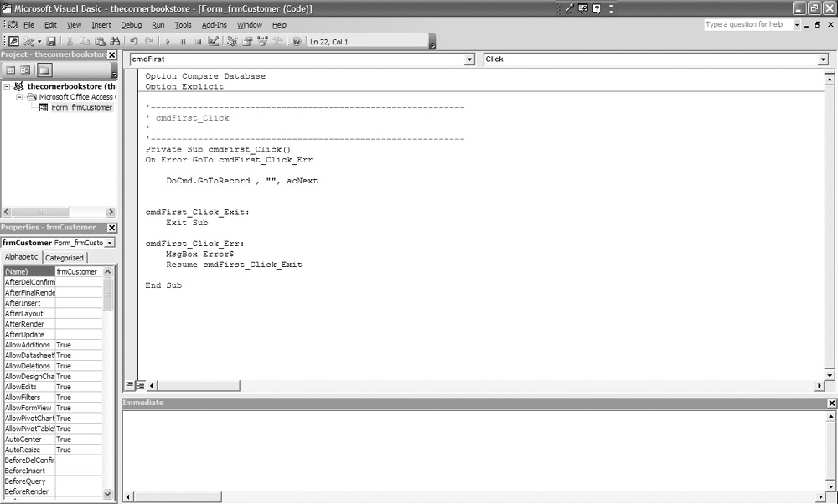Select Form_frmCustomer in the project tree
The width and height of the screenshot is (838, 504).
tap(80, 107)
